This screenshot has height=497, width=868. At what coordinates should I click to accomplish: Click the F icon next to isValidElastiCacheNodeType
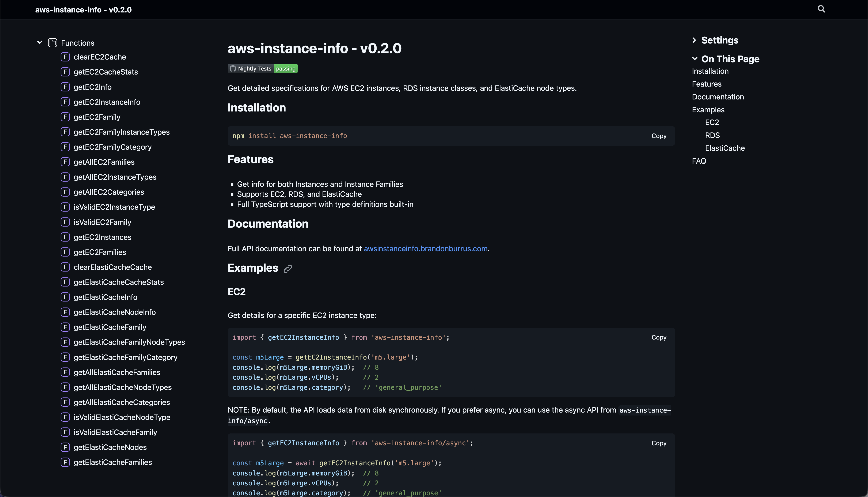[x=65, y=417]
